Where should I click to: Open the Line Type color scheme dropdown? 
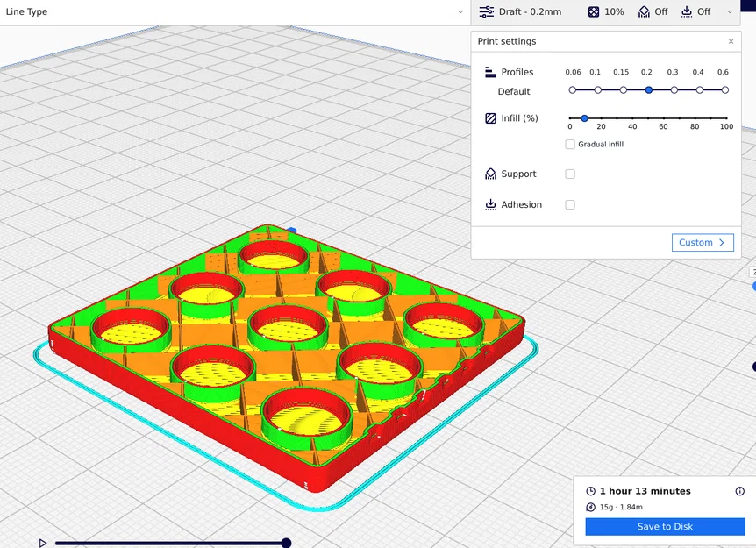[233, 11]
